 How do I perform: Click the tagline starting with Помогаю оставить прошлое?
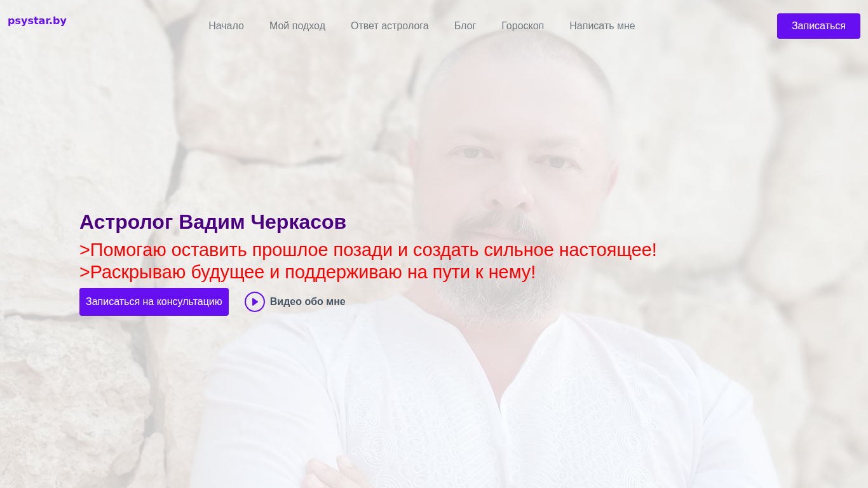click(x=368, y=250)
